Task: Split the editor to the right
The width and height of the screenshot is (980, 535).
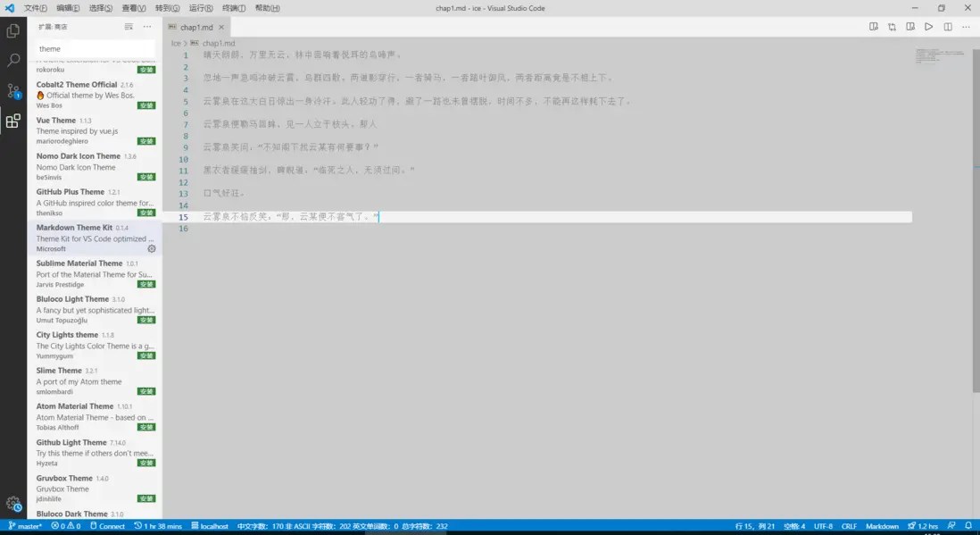Action: tap(948, 27)
